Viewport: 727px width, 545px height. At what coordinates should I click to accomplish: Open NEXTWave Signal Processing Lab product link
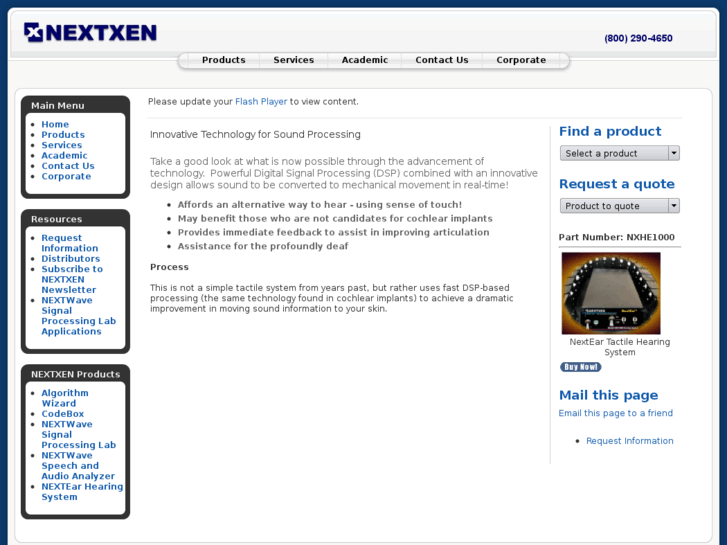(78, 435)
